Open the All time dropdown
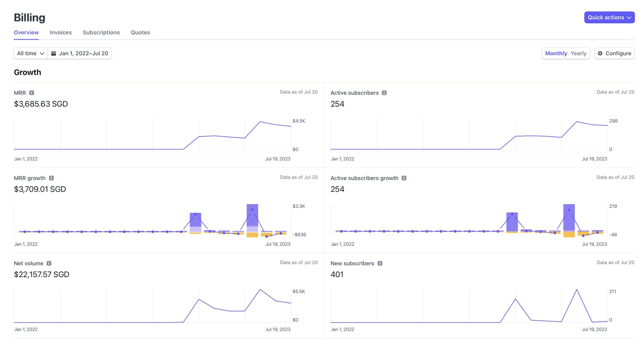The image size is (644, 347). click(x=30, y=53)
